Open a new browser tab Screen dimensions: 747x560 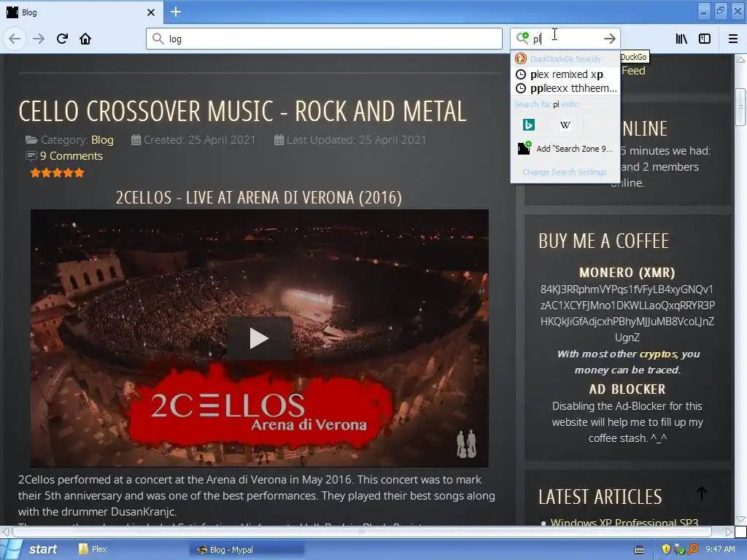coord(175,12)
